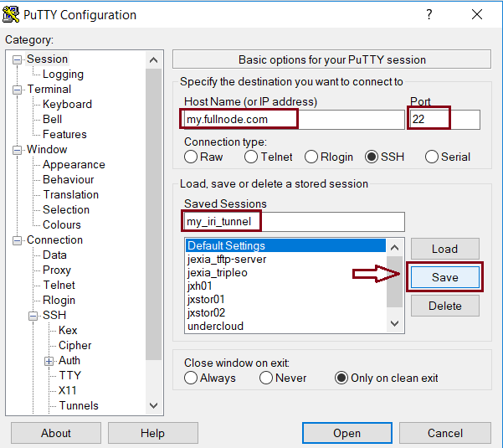Open the Logging category
Viewport: 503px width, 448px height.
(64, 75)
